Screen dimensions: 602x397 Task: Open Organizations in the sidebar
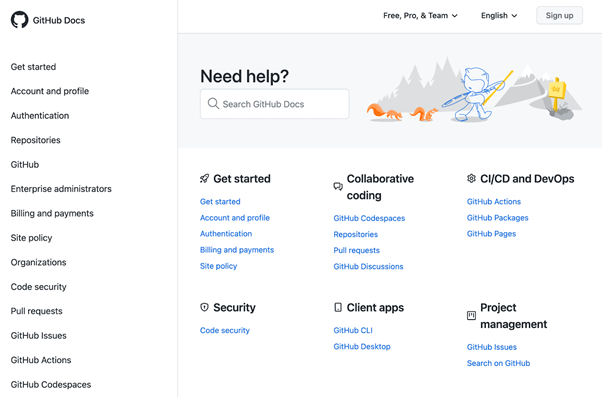coord(38,263)
